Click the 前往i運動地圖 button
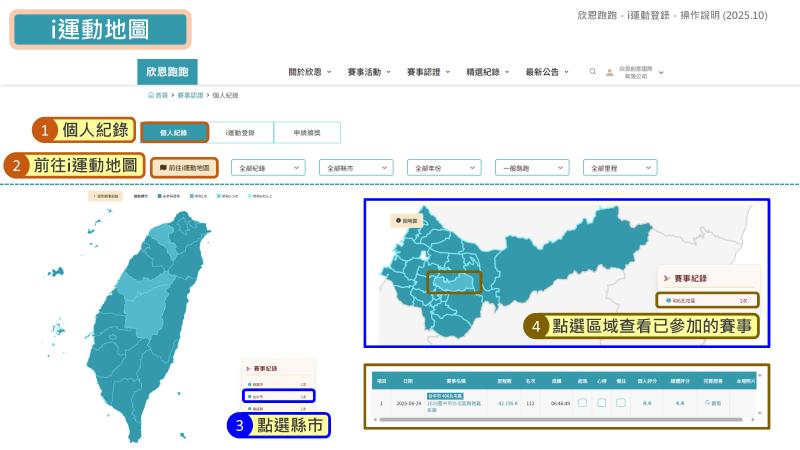The width and height of the screenshot is (800, 450). coord(183,167)
